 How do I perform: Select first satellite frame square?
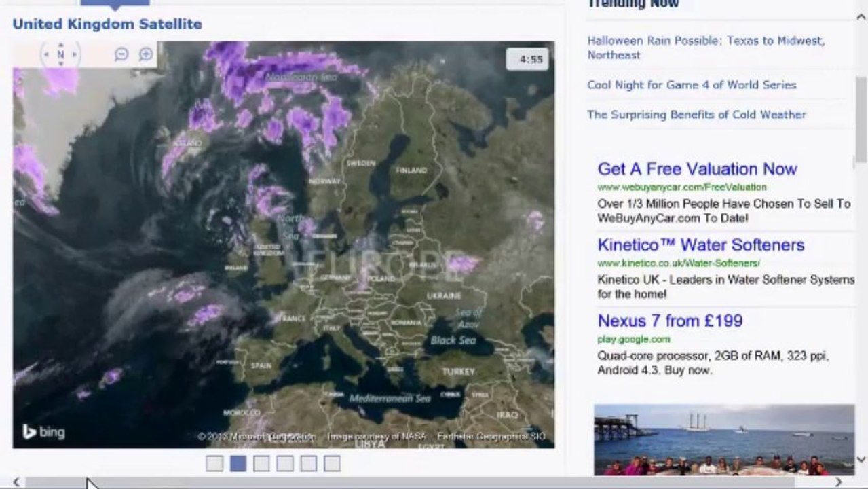[x=214, y=463]
